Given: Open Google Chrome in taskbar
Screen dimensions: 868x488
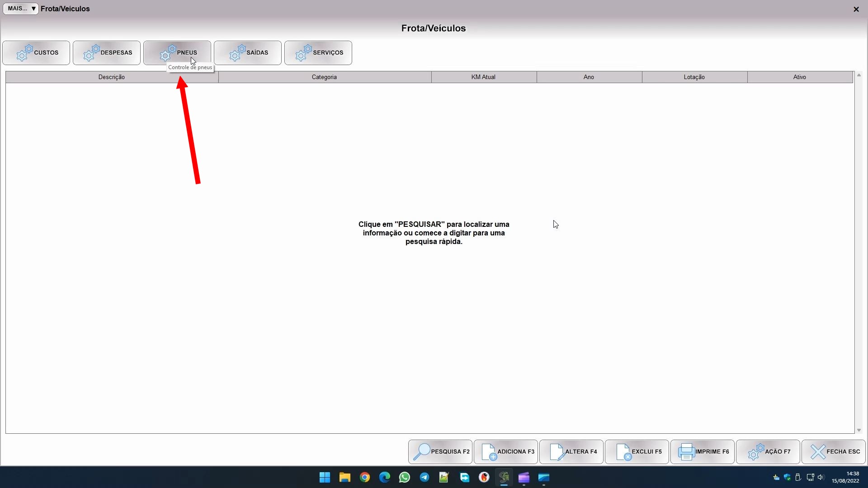Looking at the screenshot, I should tap(365, 478).
